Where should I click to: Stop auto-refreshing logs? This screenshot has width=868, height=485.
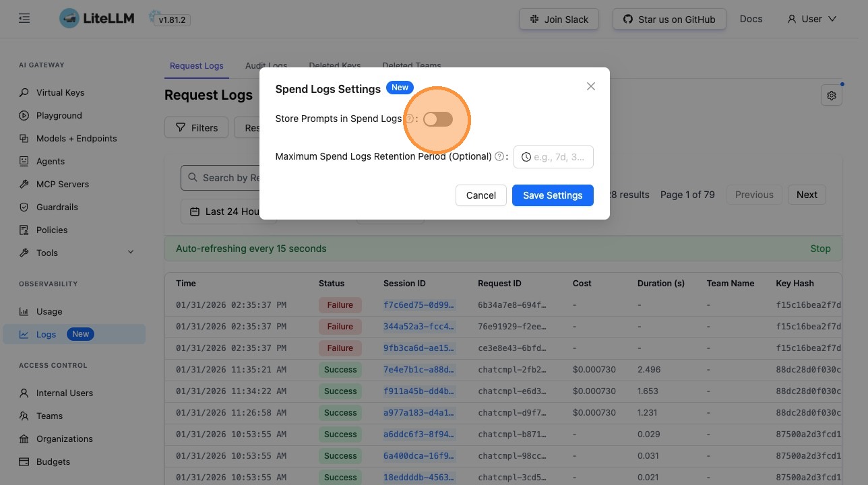(x=820, y=249)
